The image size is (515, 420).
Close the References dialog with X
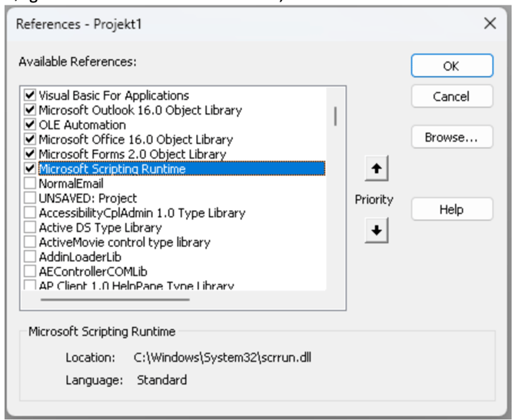point(490,23)
